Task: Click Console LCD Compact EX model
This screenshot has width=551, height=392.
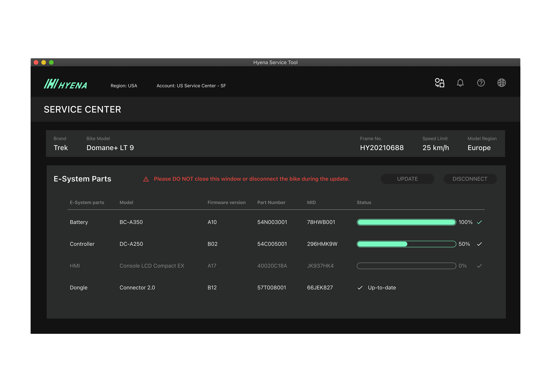Action: [x=152, y=266]
